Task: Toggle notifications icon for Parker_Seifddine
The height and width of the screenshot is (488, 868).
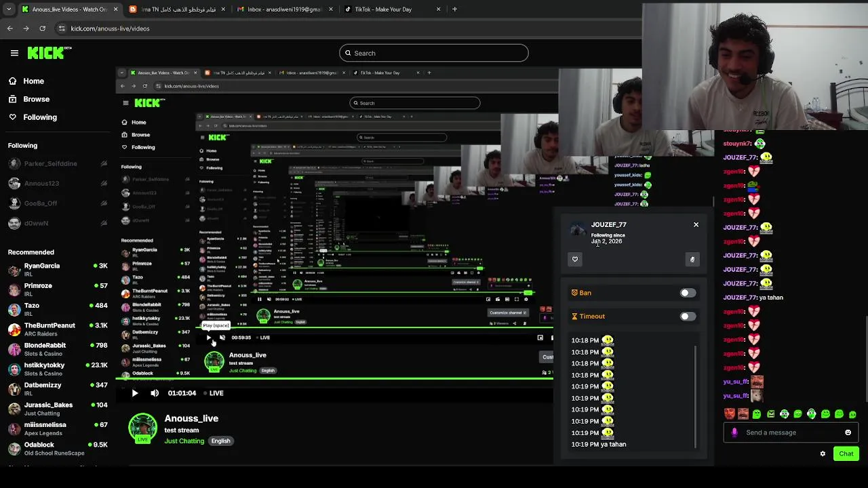Action: [x=104, y=163]
